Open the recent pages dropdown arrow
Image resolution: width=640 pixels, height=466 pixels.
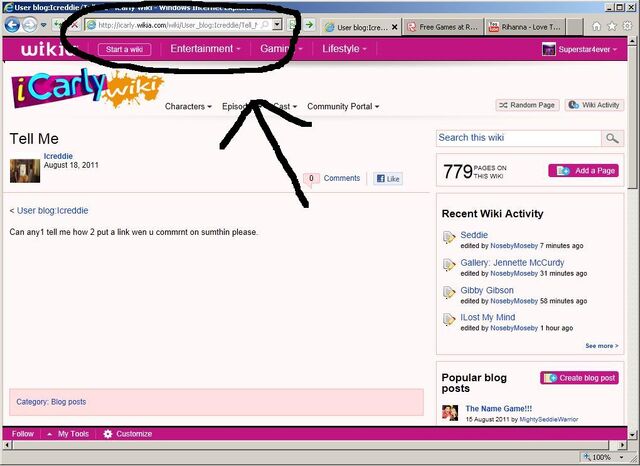tap(43, 25)
